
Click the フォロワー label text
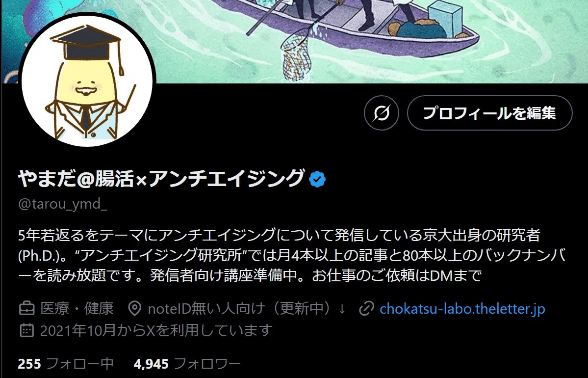pyautogui.click(x=207, y=363)
